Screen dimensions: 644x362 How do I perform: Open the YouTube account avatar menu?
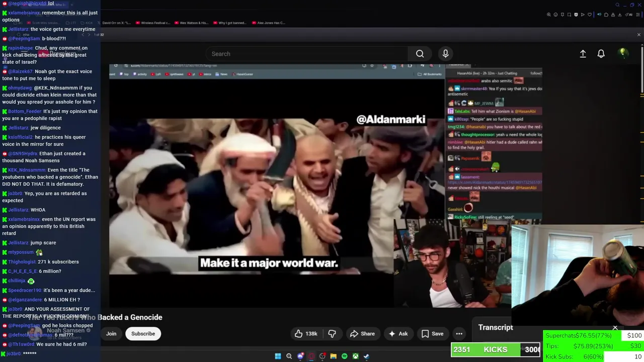coord(623,53)
